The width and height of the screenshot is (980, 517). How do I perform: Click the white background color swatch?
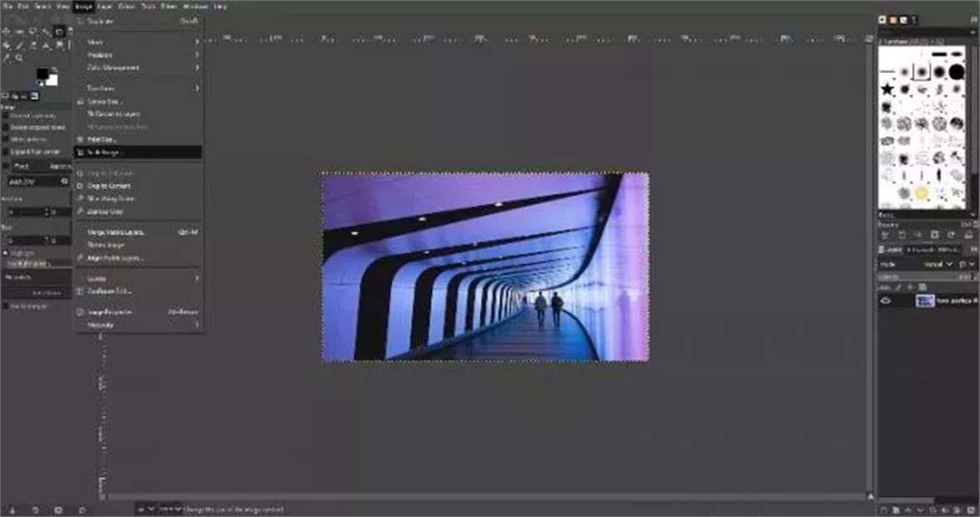(x=51, y=80)
